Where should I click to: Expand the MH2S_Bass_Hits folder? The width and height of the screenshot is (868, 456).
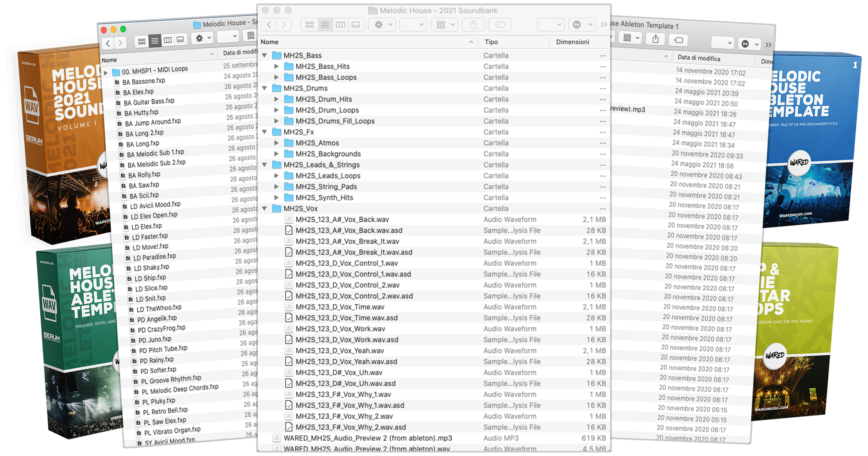pyautogui.click(x=277, y=66)
